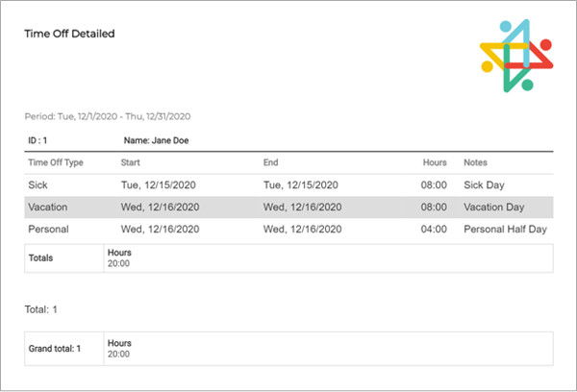This screenshot has width=577, height=392.
Task: Click the Totals cell
Action: tap(64, 258)
